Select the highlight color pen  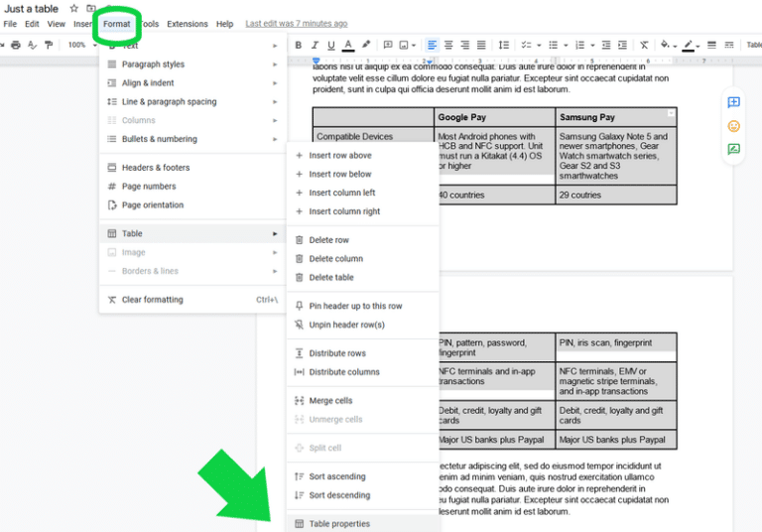click(x=366, y=45)
